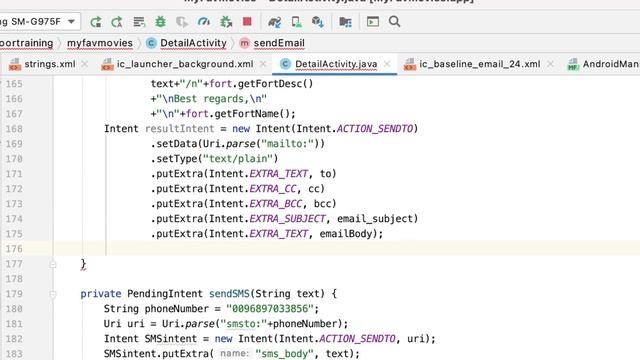This screenshot has width=640, height=360.
Task: Click line number 176 in the gutter
Action: 14,249
